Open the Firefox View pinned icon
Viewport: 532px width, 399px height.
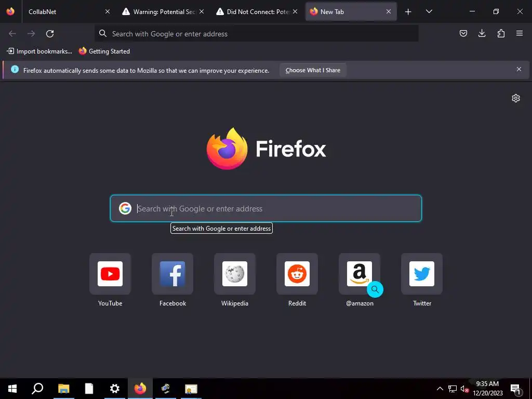(x=10, y=11)
